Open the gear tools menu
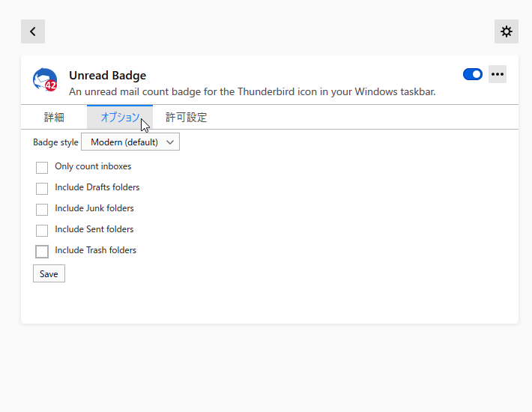This screenshot has height=412, width=532. tap(507, 31)
